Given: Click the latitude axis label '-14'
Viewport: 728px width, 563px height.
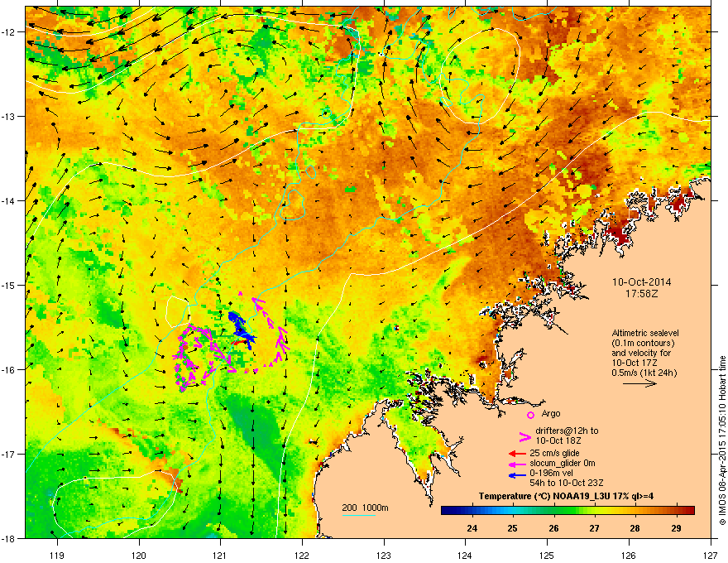Looking at the screenshot, I should tap(9, 200).
